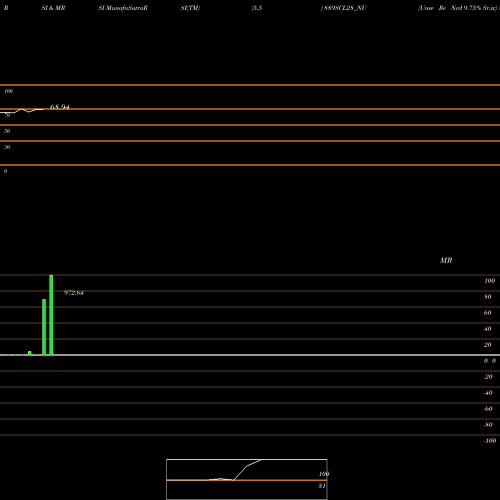Viewport: 500px width, 500px height.
Task: Click the second tallest green histogram bar
Action: click(x=44, y=327)
